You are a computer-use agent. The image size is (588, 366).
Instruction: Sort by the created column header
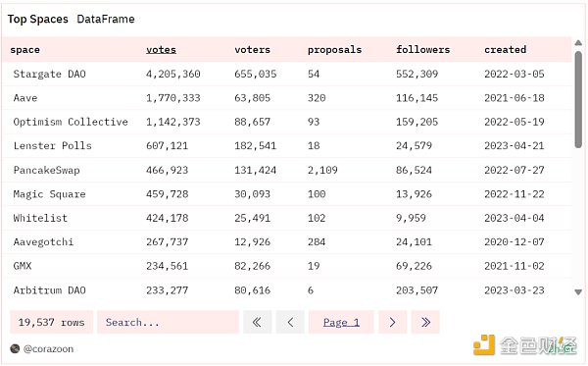(505, 49)
